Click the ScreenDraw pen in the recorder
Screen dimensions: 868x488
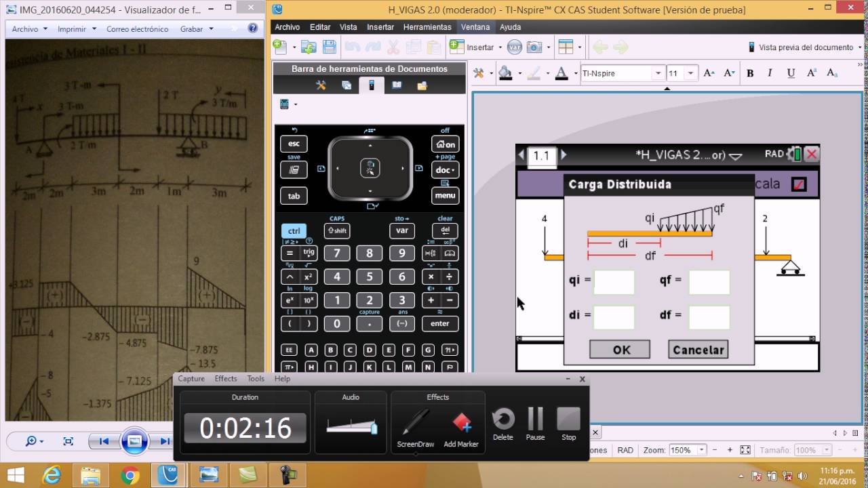click(415, 428)
